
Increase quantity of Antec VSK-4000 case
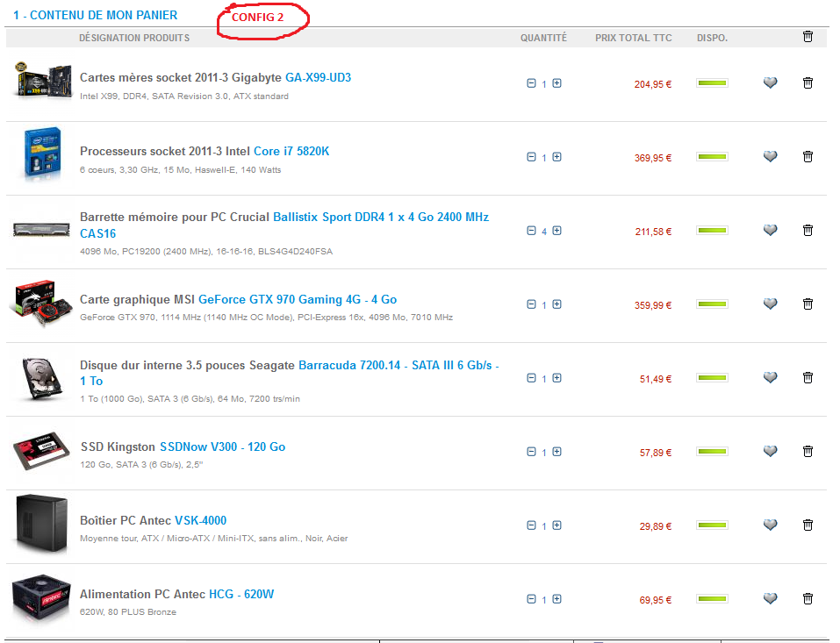tap(557, 525)
